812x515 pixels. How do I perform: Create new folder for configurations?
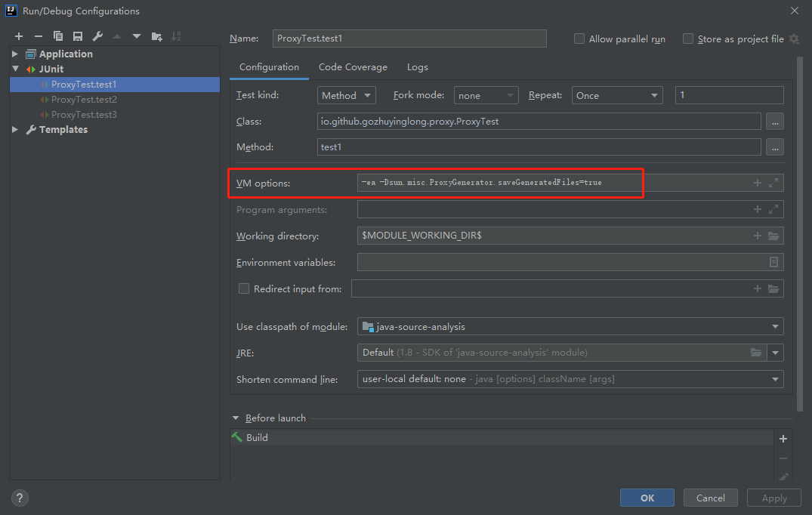(x=156, y=36)
